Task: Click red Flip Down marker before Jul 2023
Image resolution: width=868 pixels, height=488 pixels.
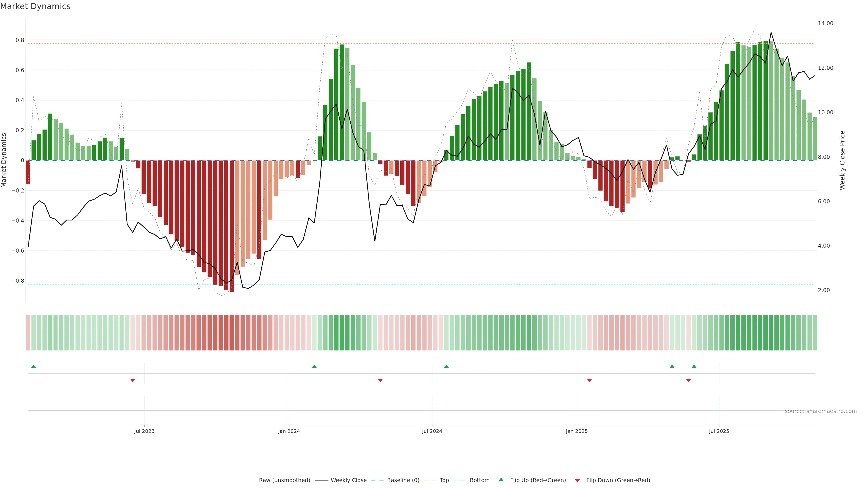Action: (132, 380)
